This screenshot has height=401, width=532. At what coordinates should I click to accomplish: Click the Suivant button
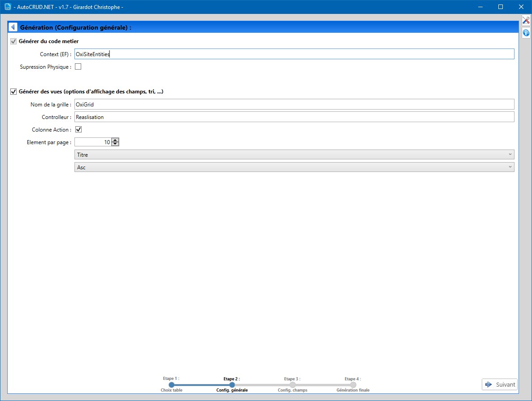pyautogui.click(x=500, y=384)
